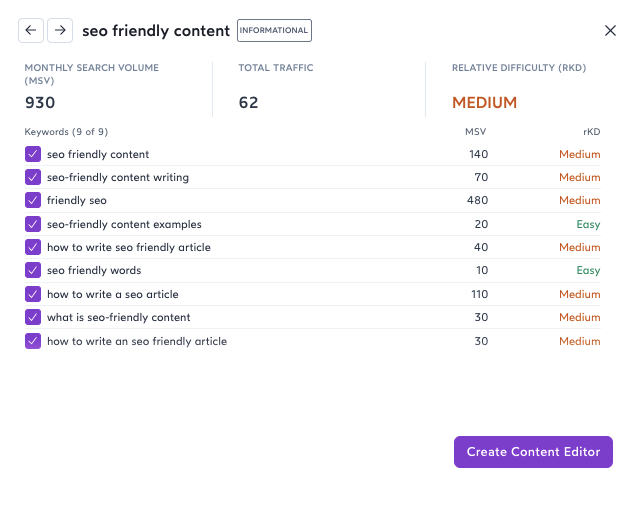Deselect 'how to write a seo article'
Image resolution: width=638 pixels, height=517 pixels.
tap(33, 294)
